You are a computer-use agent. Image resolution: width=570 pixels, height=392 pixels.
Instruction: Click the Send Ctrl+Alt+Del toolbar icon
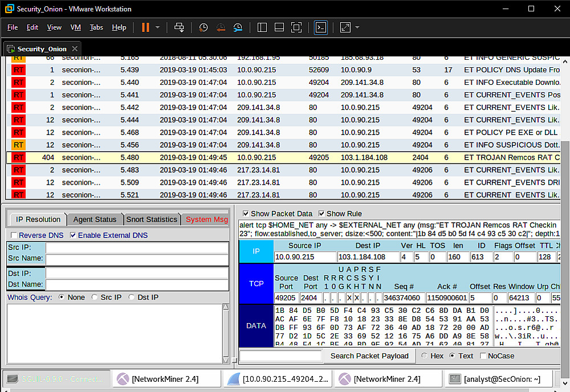point(179,27)
